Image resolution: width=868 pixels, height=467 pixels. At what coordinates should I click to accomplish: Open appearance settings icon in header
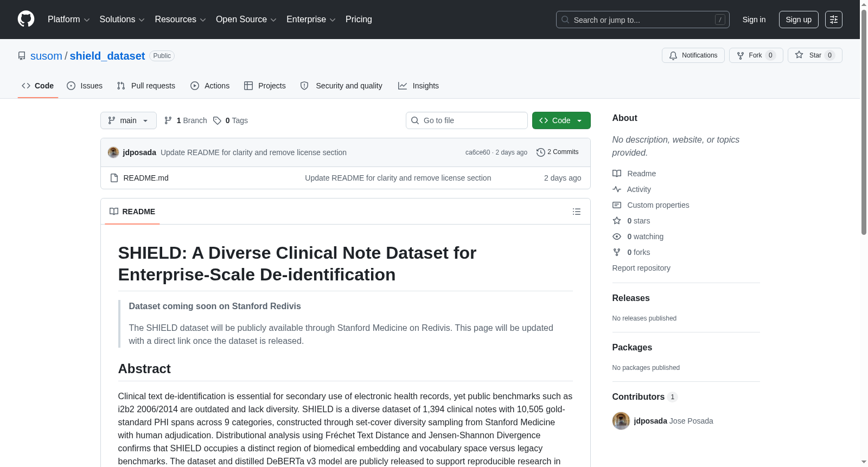834,20
